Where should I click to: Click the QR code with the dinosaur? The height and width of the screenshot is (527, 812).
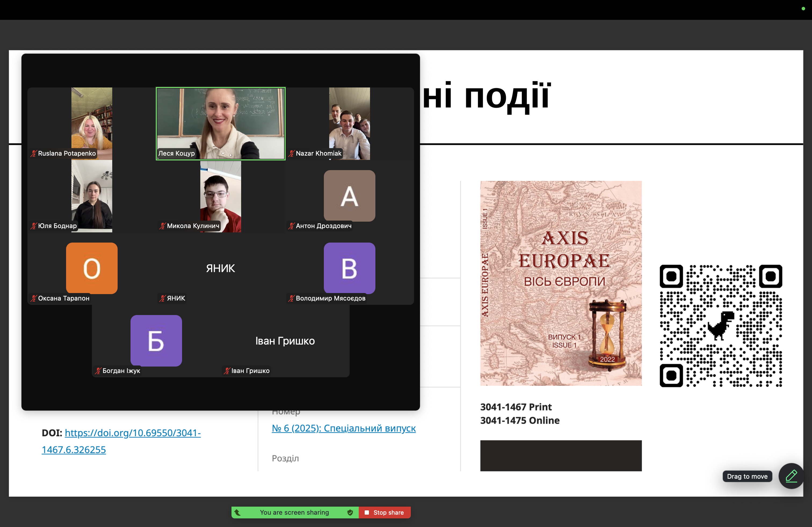[x=721, y=325]
